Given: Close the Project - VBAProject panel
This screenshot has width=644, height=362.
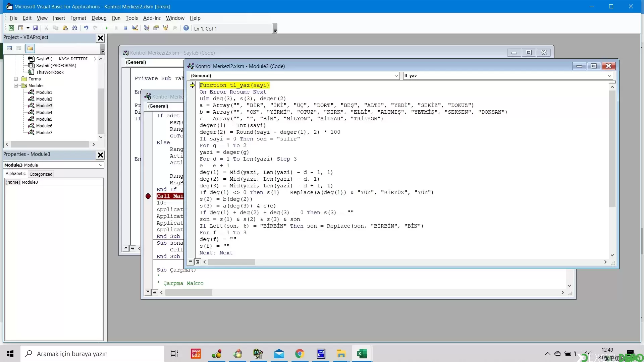Looking at the screenshot, I should point(100,38).
